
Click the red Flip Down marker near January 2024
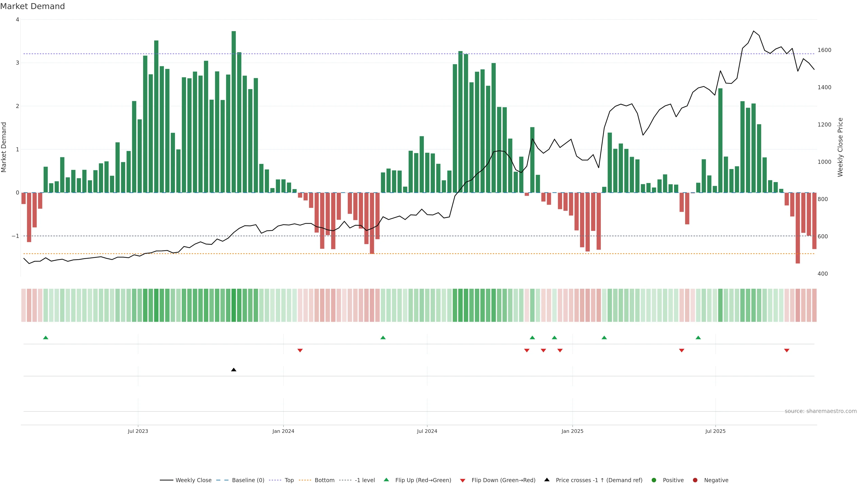click(300, 351)
